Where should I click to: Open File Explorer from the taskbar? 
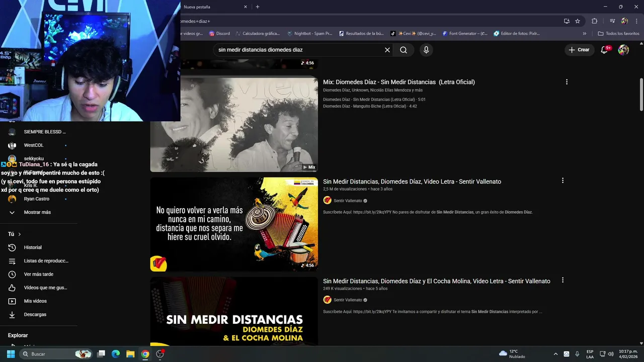130,354
